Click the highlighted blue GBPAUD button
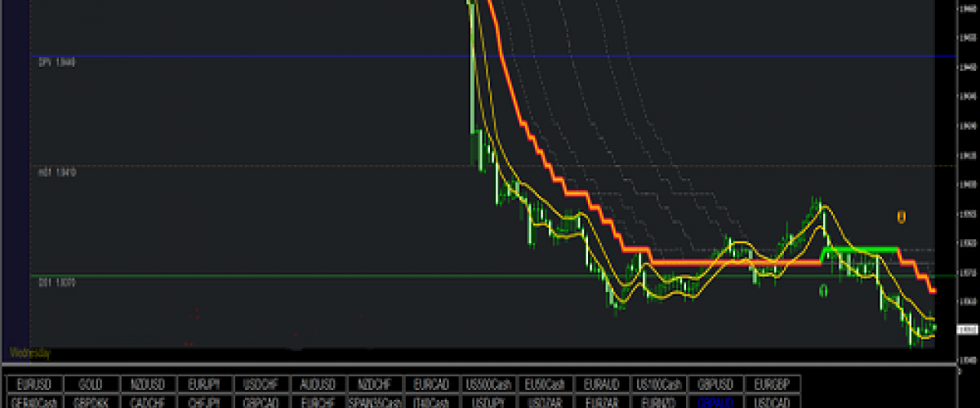This screenshot has width=980, height=408. pyautogui.click(x=715, y=402)
